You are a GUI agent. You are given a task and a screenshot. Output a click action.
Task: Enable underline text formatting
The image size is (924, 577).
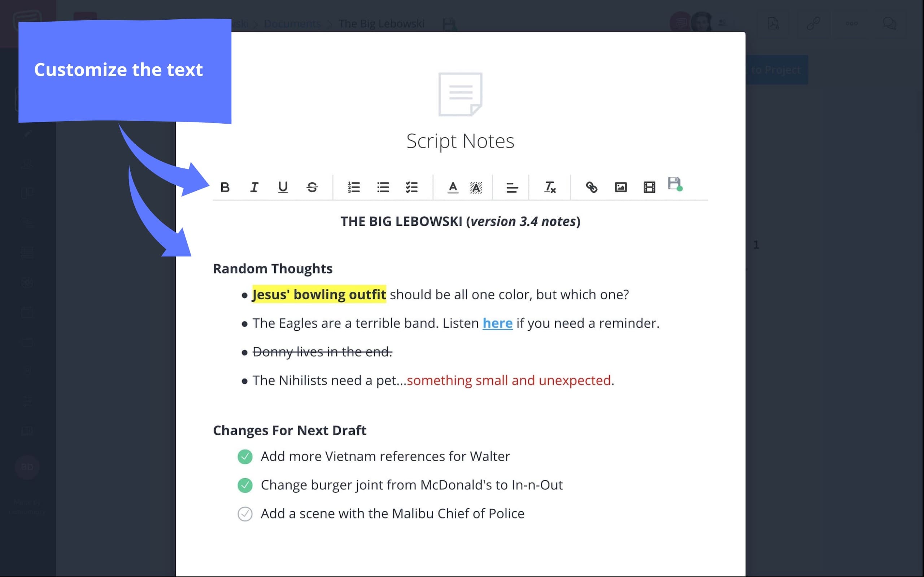click(283, 187)
